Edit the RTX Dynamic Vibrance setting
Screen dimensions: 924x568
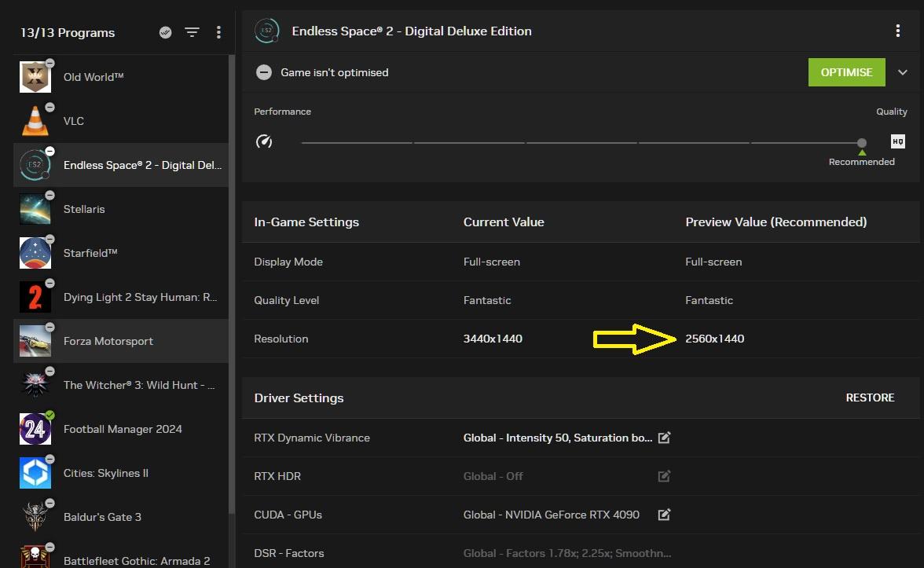coord(664,438)
